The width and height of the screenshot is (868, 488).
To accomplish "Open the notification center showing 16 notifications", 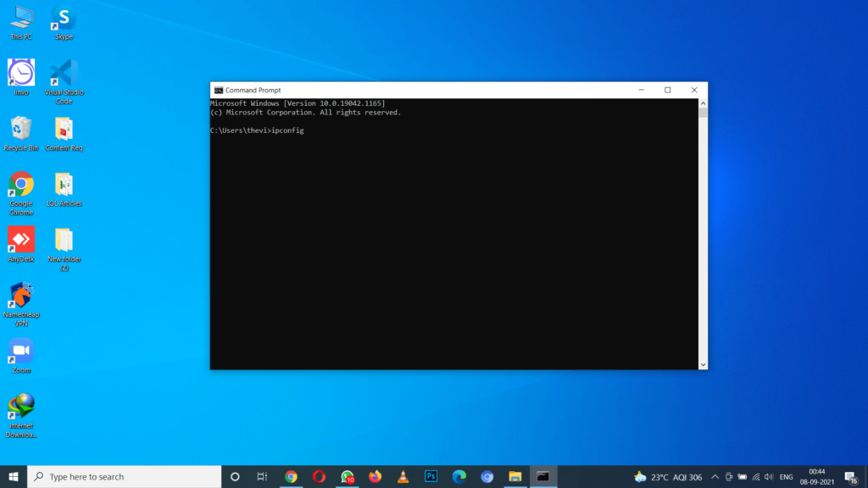I will pos(851,476).
